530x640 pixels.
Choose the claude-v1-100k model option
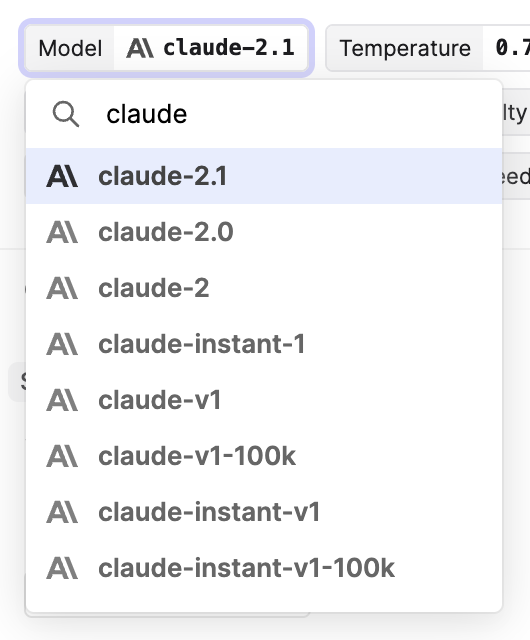point(264,456)
